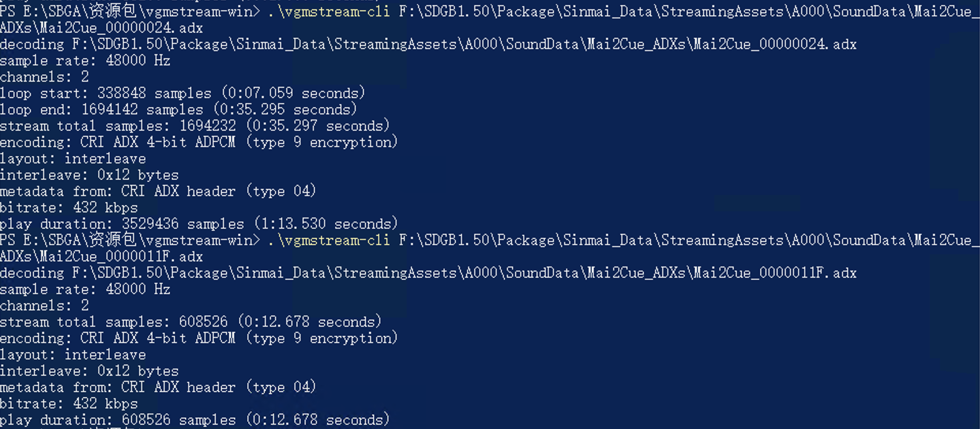980x429 pixels.
Task: Click the stream total samples 1694232 line
Action: (195, 126)
